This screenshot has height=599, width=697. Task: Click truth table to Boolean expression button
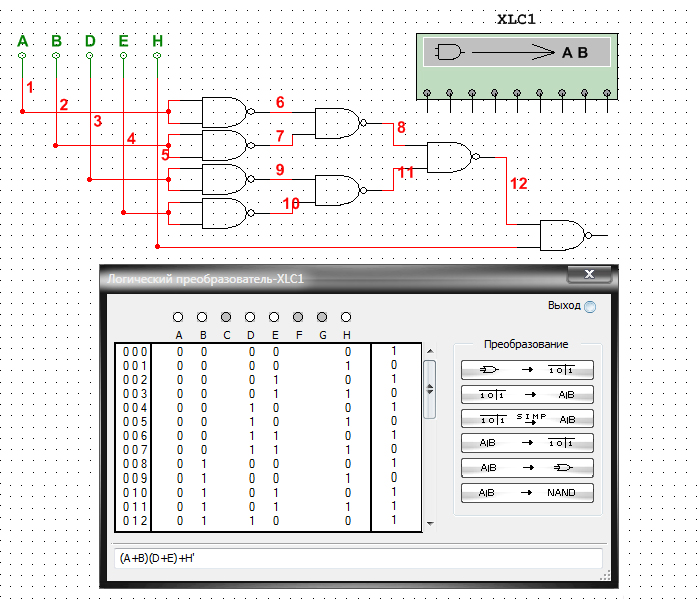(x=527, y=395)
